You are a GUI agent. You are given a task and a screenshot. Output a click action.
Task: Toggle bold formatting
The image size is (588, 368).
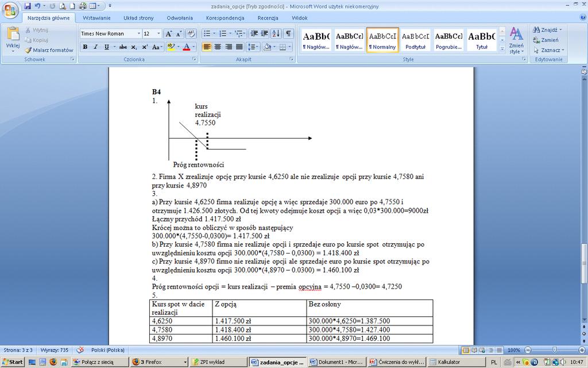pyautogui.click(x=85, y=47)
